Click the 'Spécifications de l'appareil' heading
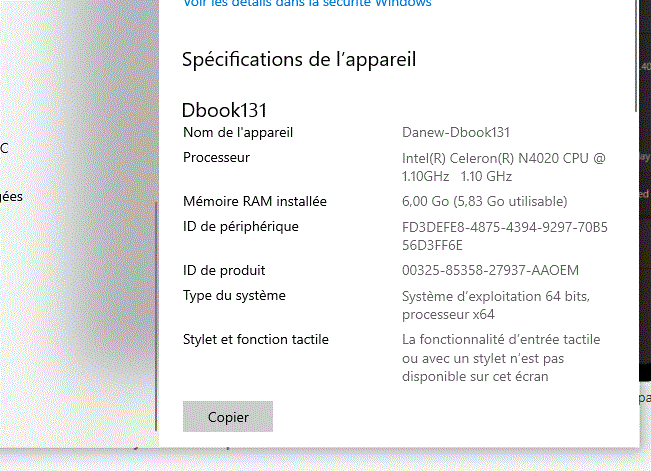 (x=299, y=59)
